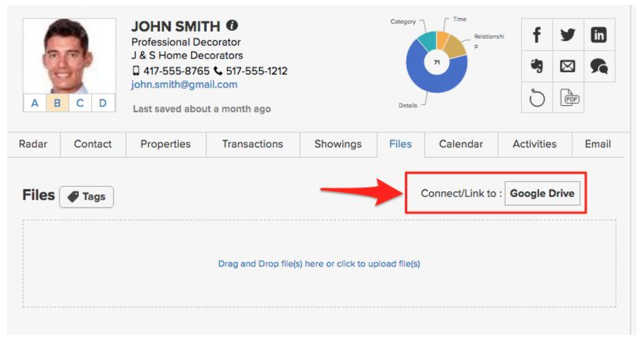Image resolution: width=644 pixels, height=342 pixels.
Task: Open the chat bubbles icon
Action: [599, 67]
